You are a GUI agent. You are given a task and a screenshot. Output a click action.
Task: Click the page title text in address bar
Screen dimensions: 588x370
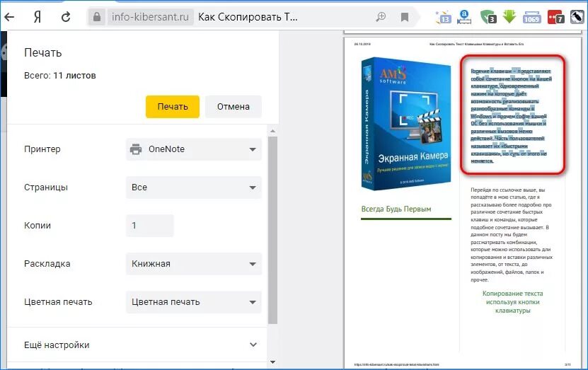(248, 17)
